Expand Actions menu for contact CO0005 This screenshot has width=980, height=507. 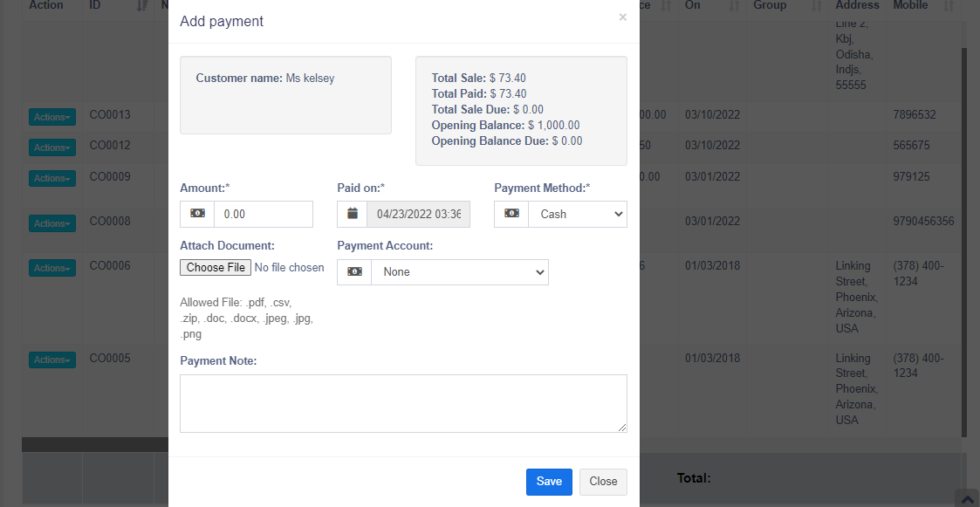(x=52, y=360)
